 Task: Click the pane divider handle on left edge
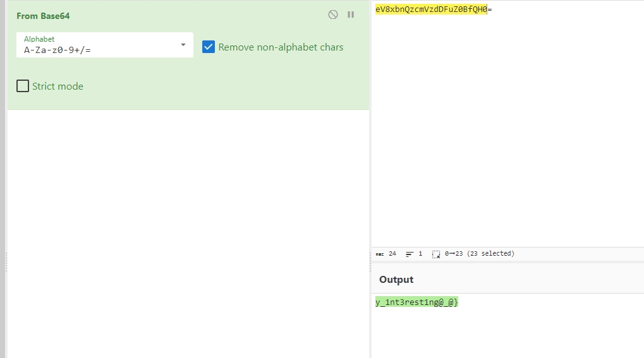(6, 262)
